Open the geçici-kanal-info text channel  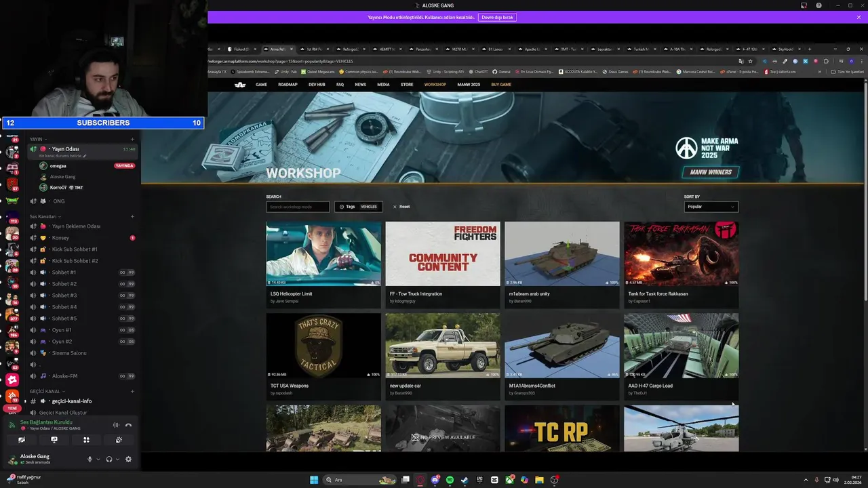[81, 401]
